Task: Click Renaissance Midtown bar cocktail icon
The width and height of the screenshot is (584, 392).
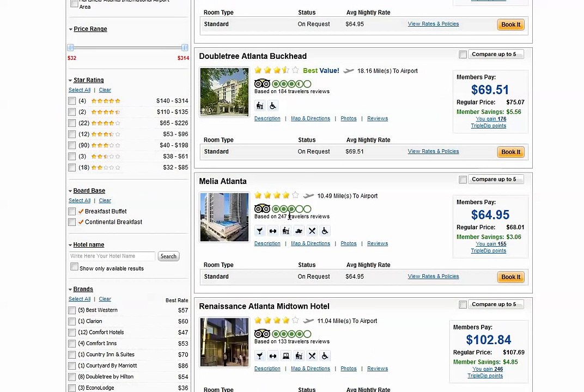Action: click(260, 356)
